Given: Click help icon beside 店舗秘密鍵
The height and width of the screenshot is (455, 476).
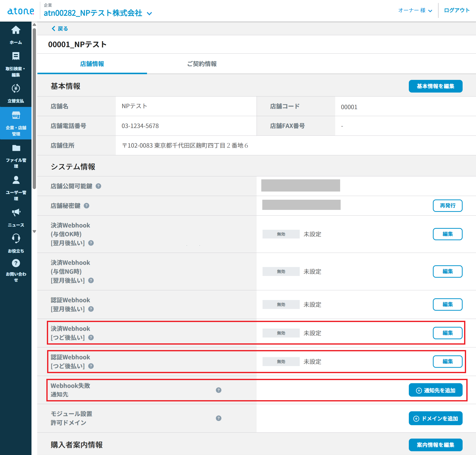Looking at the screenshot, I should coord(87,206).
